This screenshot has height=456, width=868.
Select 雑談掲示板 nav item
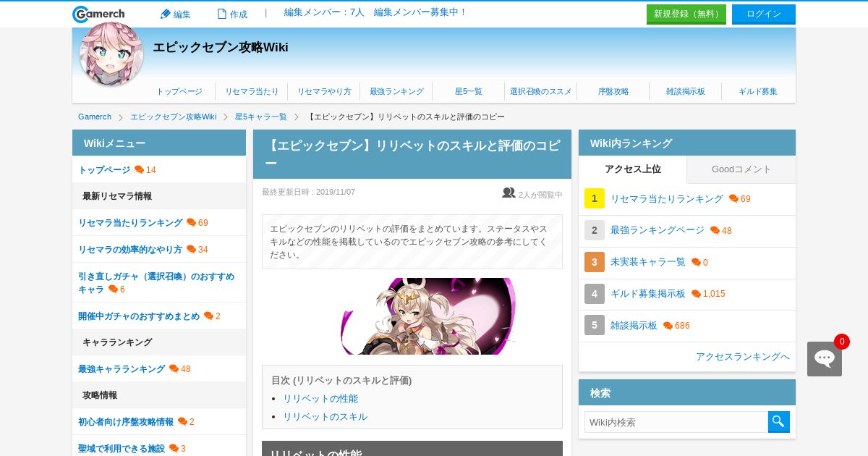point(686,92)
